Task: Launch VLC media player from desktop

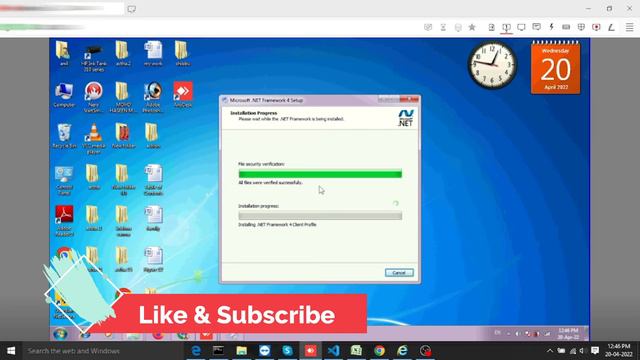Action: pyautogui.click(x=93, y=138)
